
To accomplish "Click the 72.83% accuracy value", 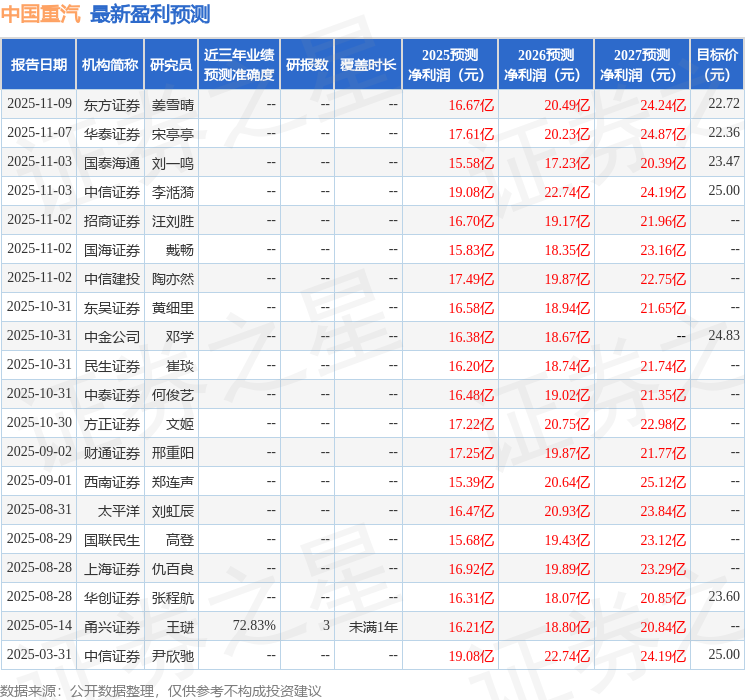I will pyautogui.click(x=254, y=625).
